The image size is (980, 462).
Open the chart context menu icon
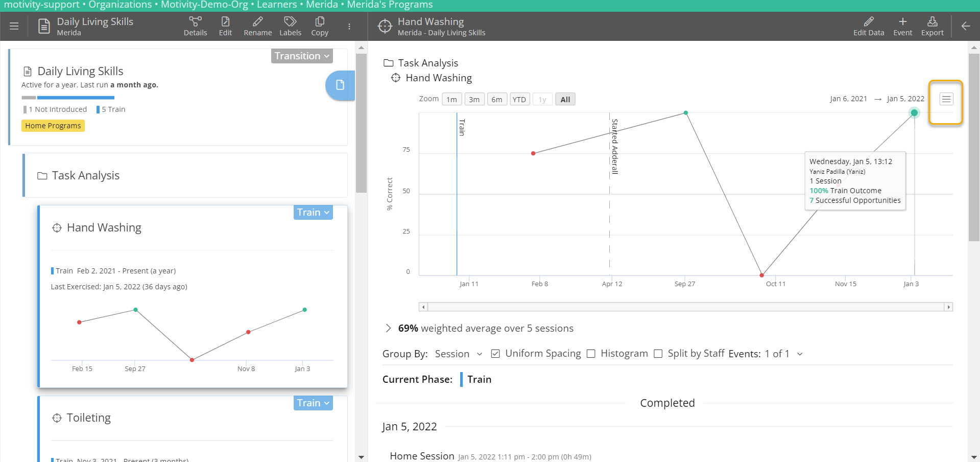click(946, 99)
